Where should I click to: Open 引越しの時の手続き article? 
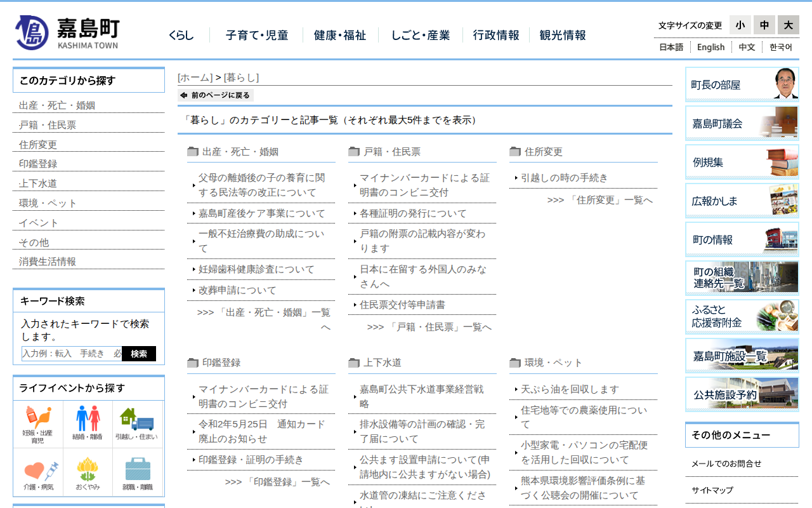pos(564,178)
